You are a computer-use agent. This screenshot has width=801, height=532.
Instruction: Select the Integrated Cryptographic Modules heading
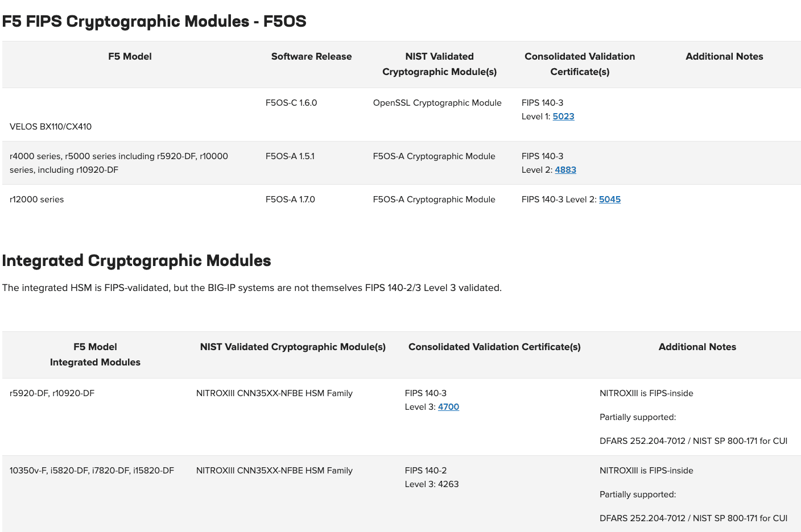[137, 260]
